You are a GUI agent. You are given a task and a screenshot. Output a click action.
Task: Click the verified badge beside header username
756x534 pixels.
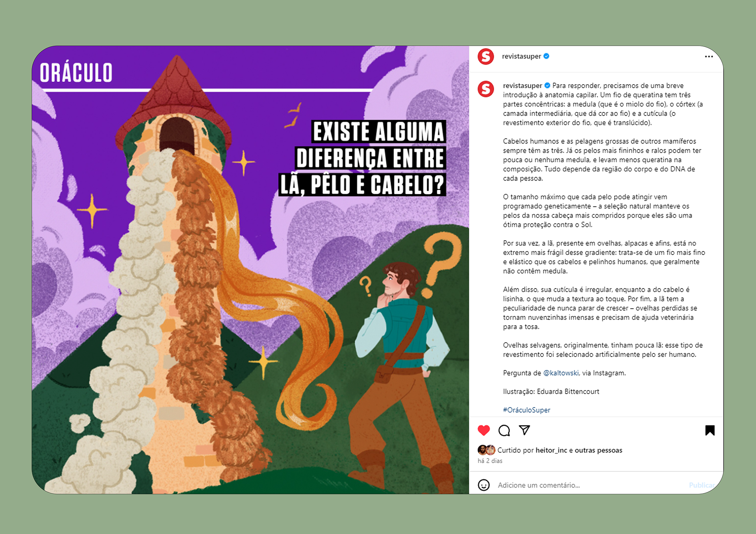pos(547,56)
